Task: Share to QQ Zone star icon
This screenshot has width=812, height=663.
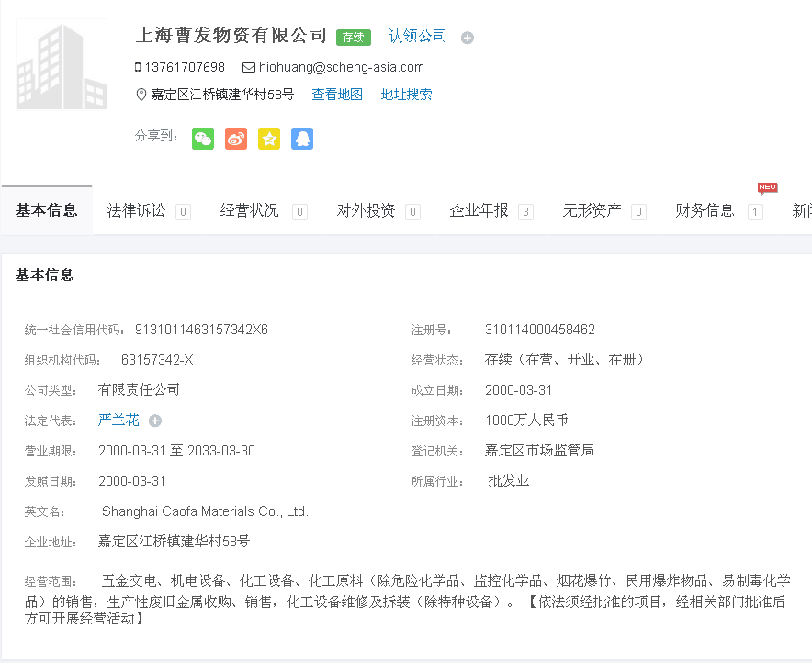Action: point(269,139)
